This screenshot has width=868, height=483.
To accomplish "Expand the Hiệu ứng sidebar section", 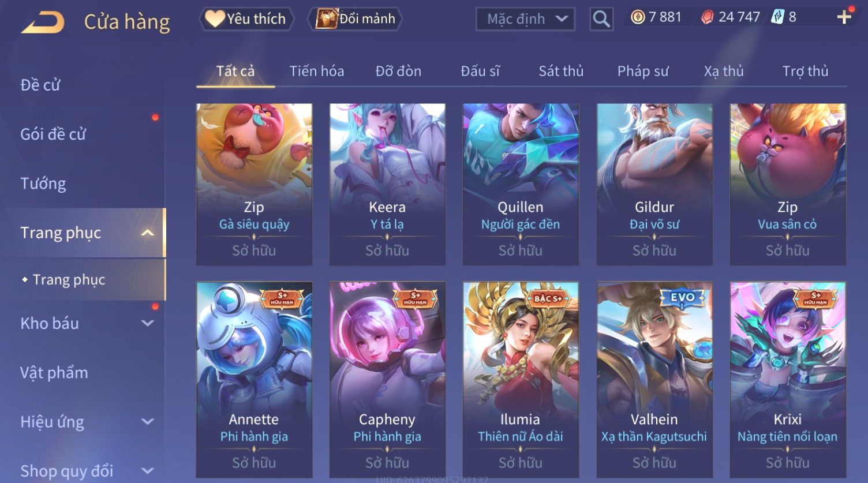I will (148, 422).
